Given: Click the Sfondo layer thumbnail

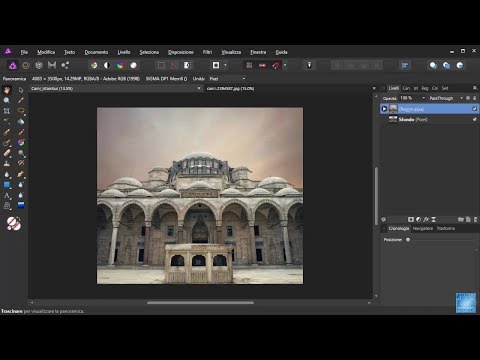Looking at the screenshot, I should [393, 119].
